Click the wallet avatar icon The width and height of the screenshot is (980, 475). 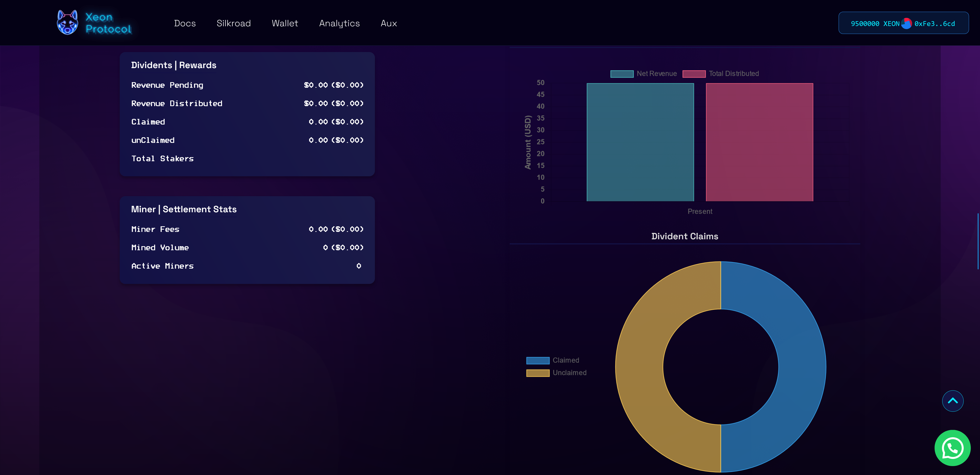click(906, 23)
